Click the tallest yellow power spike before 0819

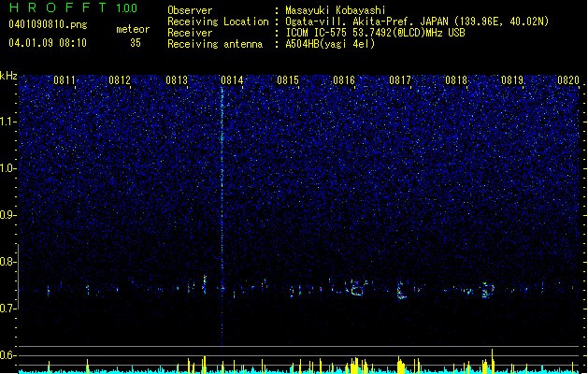pyautogui.click(x=493, y=361)
